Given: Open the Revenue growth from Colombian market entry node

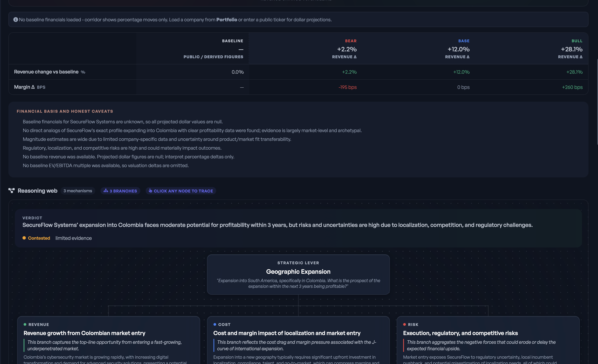Looking at the screenshot, I should [109, 340].
